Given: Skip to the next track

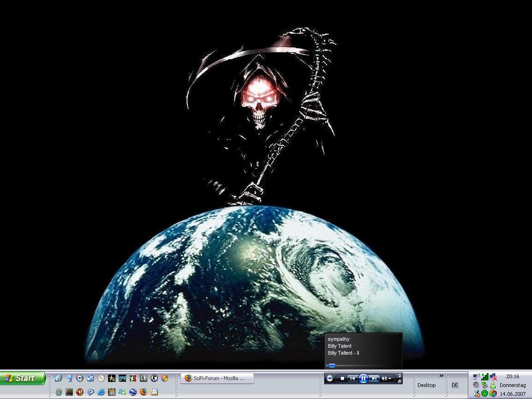Looking at the screenshot, I should (x=375, y=378).
